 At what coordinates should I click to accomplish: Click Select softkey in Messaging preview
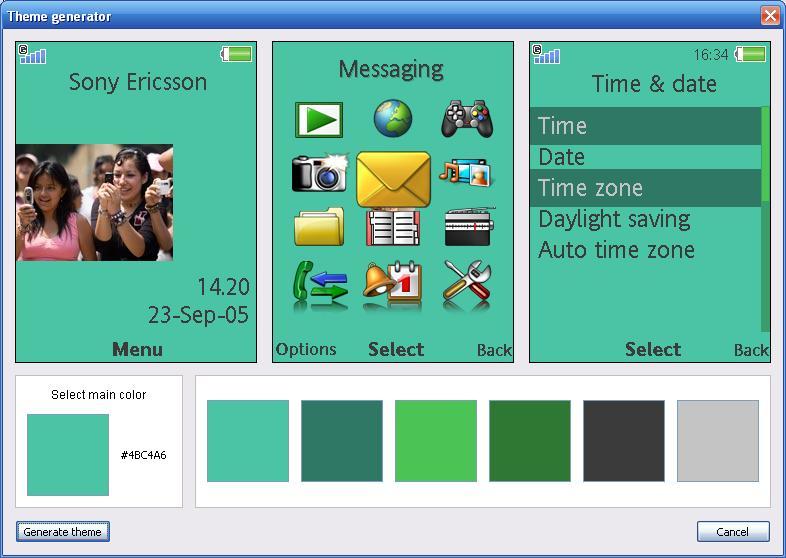(396, 349)
